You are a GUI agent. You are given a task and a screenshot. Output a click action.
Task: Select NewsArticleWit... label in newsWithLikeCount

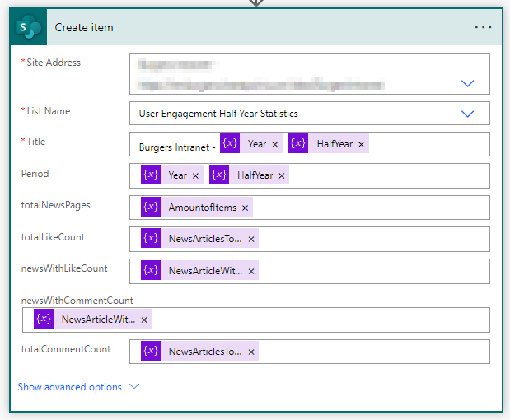tap(205, 271)
